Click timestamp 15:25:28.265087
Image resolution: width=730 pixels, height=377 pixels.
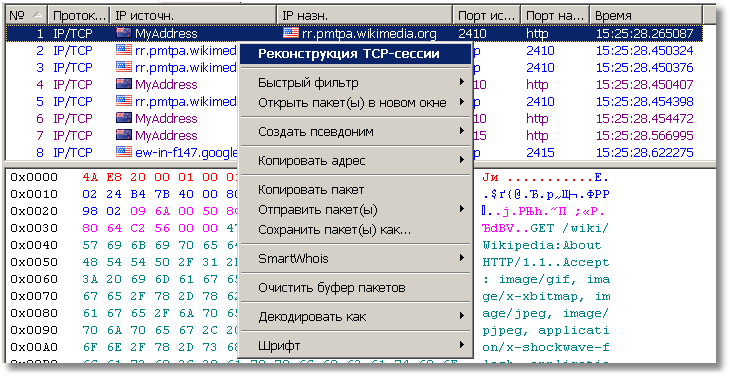tap(645, 34)
